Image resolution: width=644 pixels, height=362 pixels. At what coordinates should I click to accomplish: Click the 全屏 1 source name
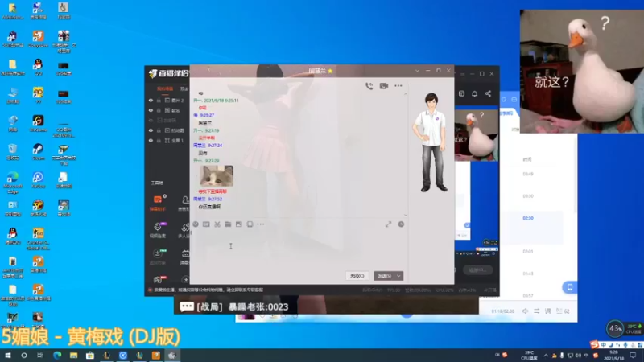177,140
